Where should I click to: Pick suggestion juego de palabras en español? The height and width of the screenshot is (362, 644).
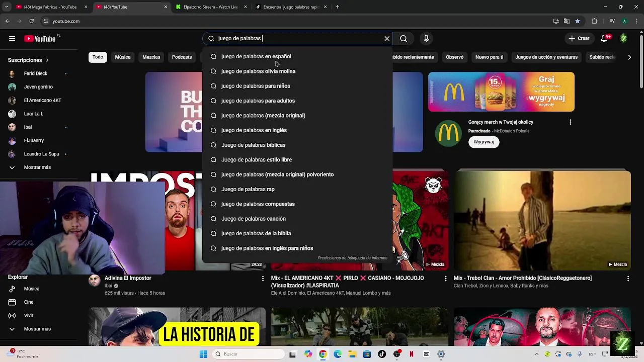click(x=297, y=57)
